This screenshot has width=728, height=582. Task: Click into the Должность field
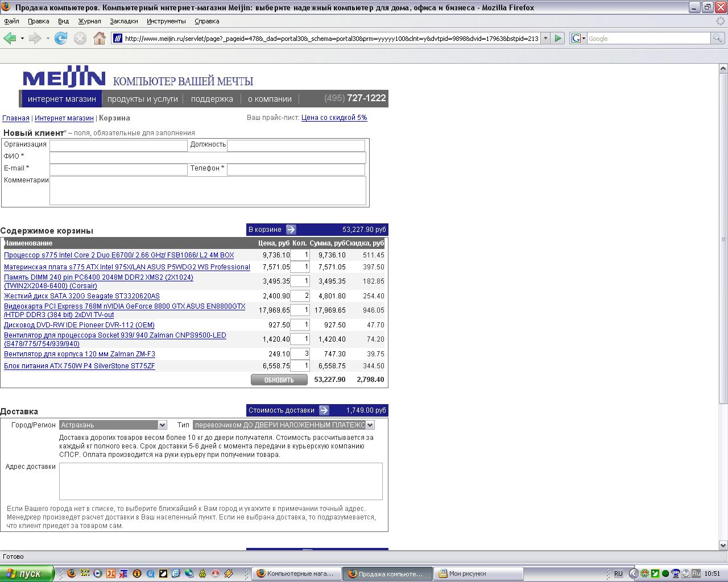(x=296, y=145)
